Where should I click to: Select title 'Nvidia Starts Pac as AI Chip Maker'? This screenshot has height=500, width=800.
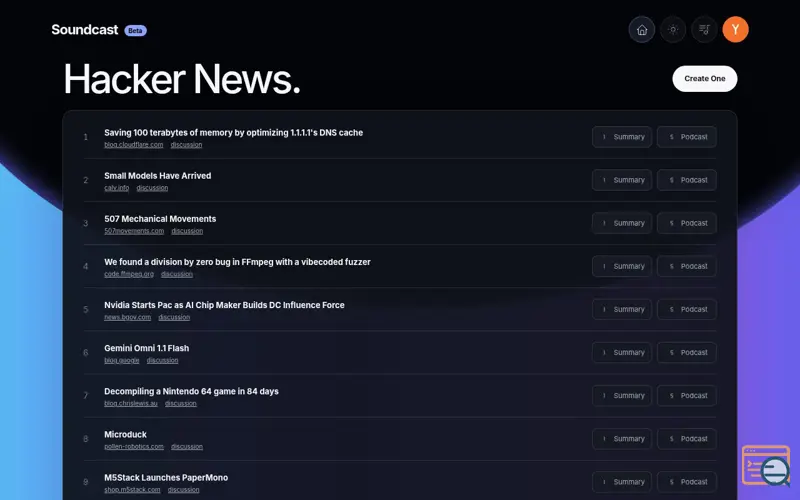point(224,305)
